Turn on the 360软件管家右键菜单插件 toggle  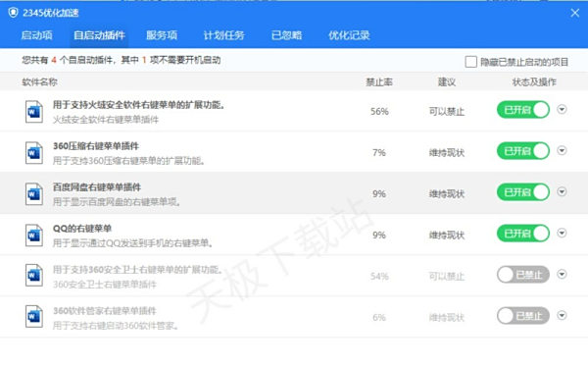tap(523, 316)
